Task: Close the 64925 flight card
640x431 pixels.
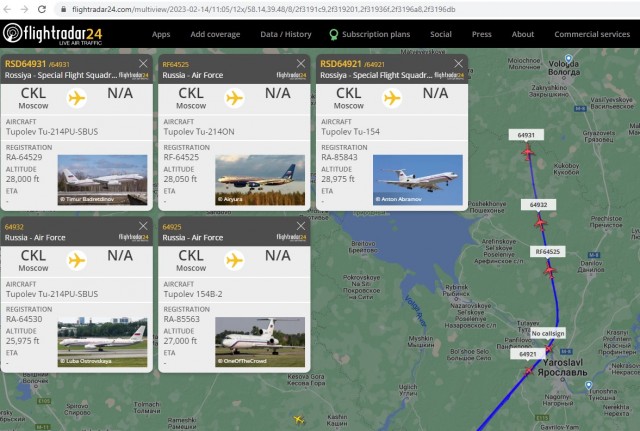Action: [x=301, y=226]
